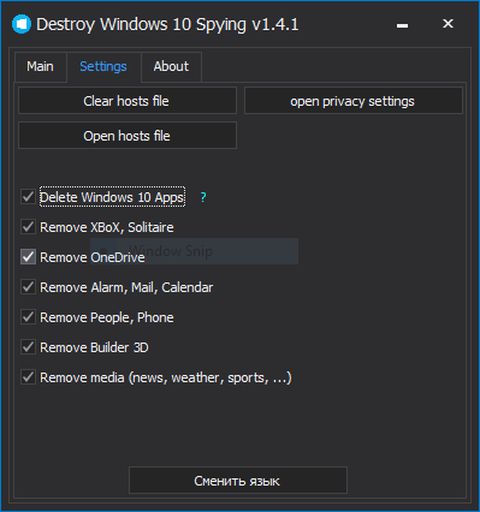Click the Open hosts file button
480x512 pixels.
click(127, 136)
